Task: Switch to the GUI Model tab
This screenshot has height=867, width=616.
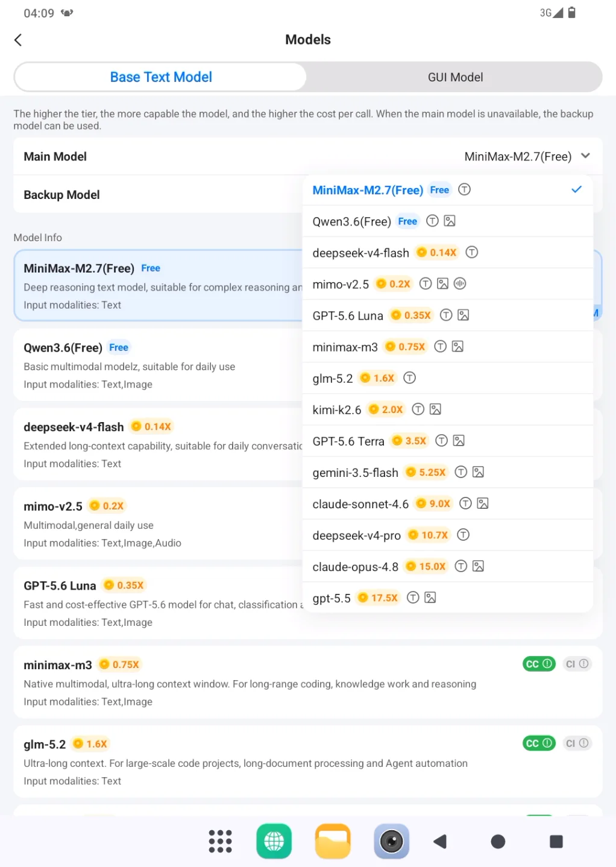Action: tap(455, 77)
